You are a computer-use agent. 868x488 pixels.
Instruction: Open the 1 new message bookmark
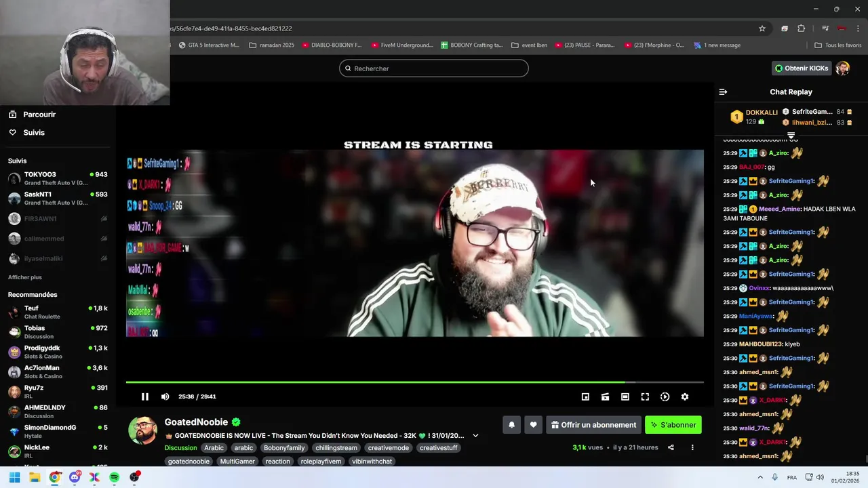coord(717,45)
